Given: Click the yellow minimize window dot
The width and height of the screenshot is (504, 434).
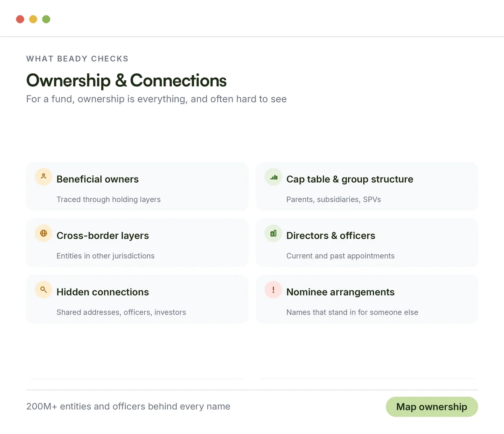Looking at the screenshot, I should (x=33, y=19).
